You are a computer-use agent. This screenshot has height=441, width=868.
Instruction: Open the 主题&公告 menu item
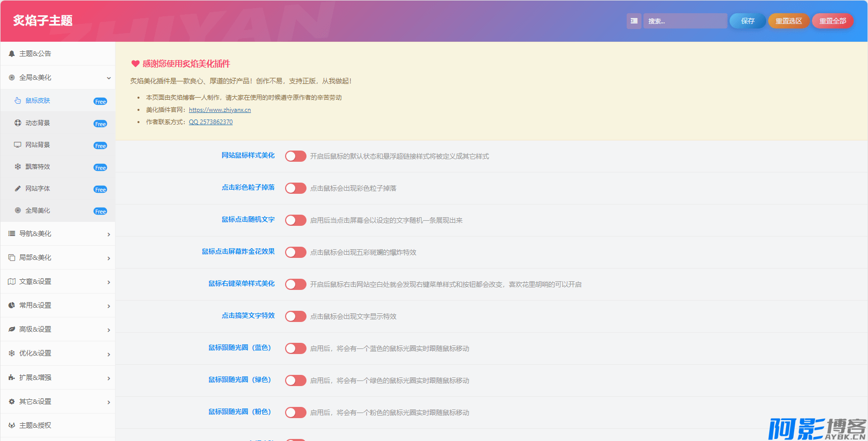pos(58,53)
